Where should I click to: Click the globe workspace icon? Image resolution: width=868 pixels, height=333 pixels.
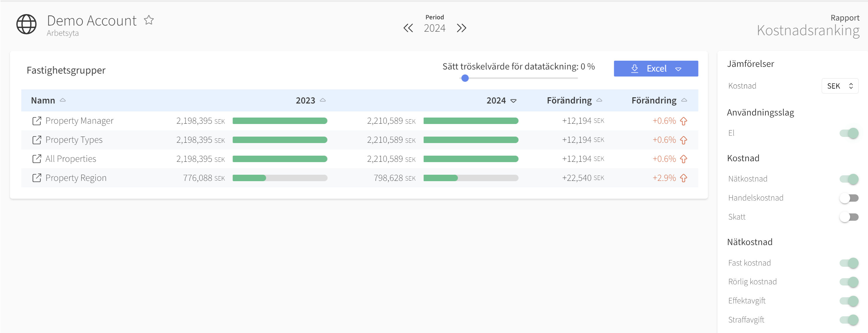tap(26, 24)
